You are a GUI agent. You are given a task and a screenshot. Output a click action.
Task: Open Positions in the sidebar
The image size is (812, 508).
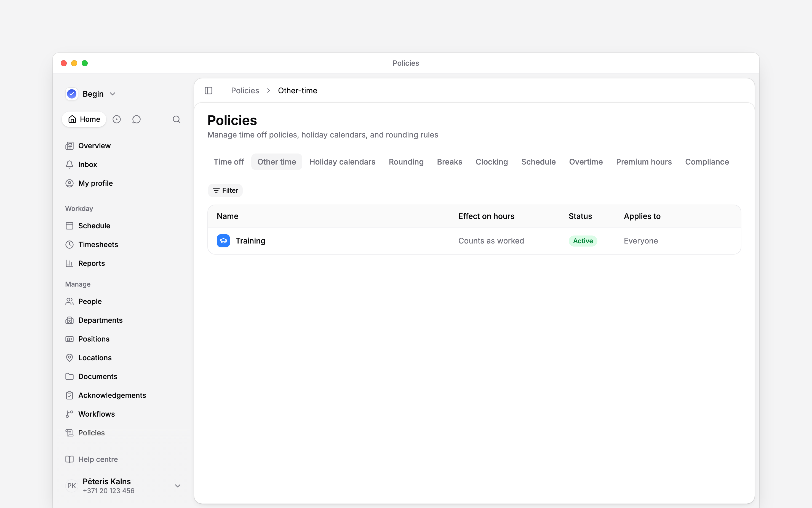coord(123,339)
